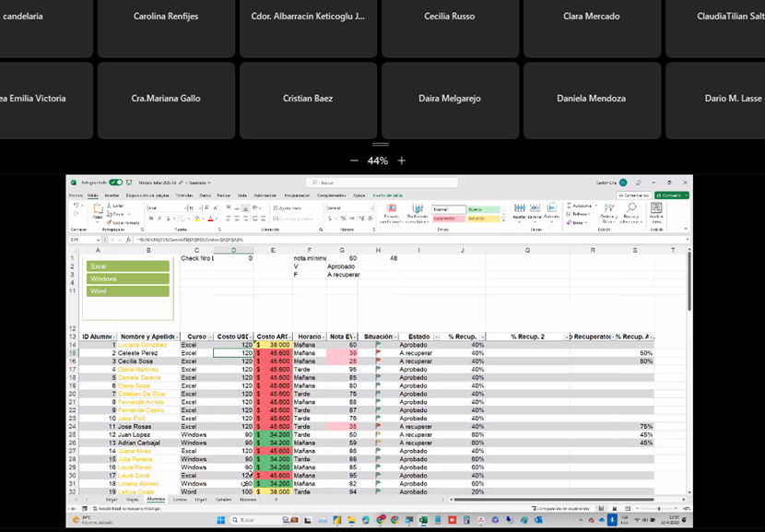Expand the Name Box dropdown arrow
The width and height of the screenshot is (765, 532).
(98, 240)
